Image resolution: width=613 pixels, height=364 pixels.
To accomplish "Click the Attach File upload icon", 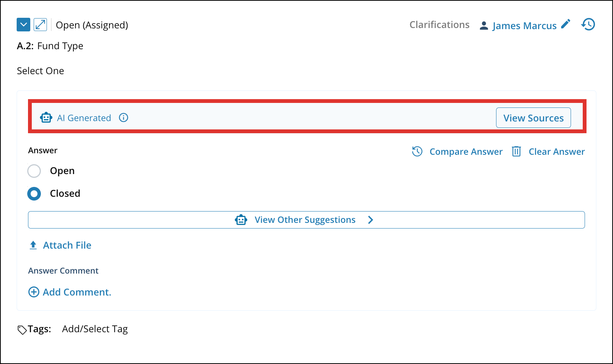I will [x=33, y=245].
